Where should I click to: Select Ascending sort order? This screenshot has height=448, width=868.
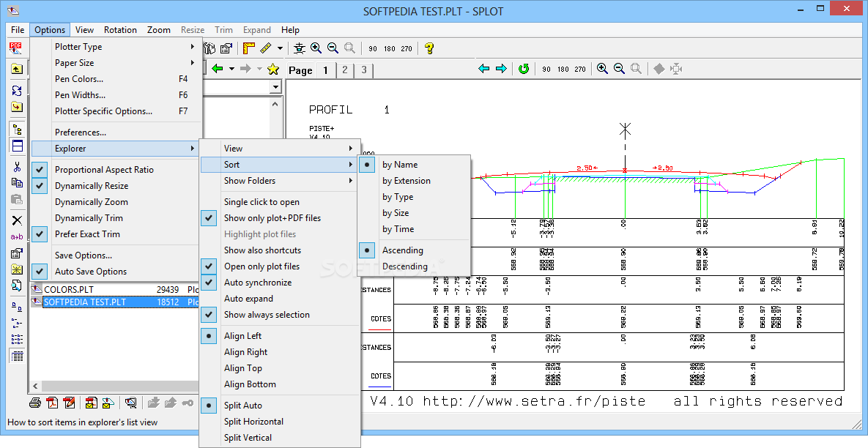point(414,250)
